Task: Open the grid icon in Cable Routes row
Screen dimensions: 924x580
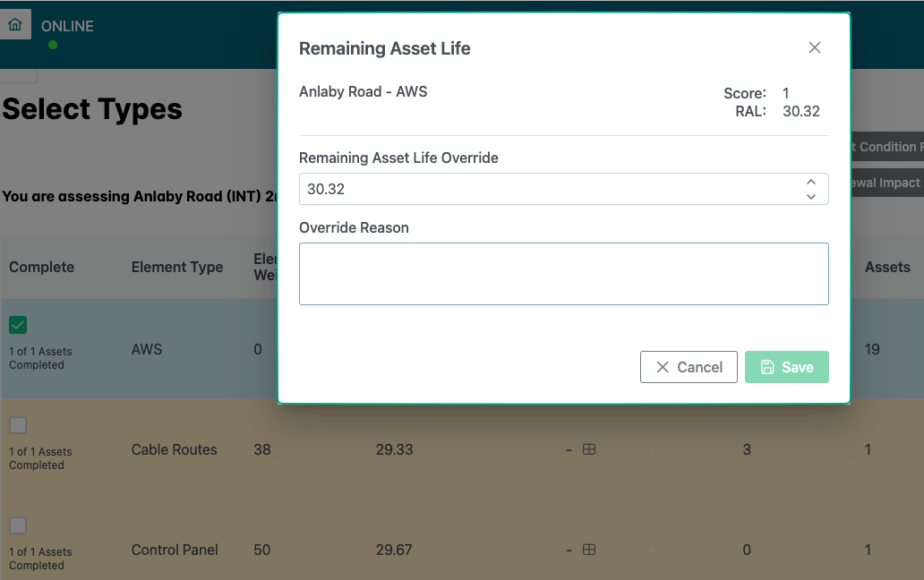Action: coord(589,449)
